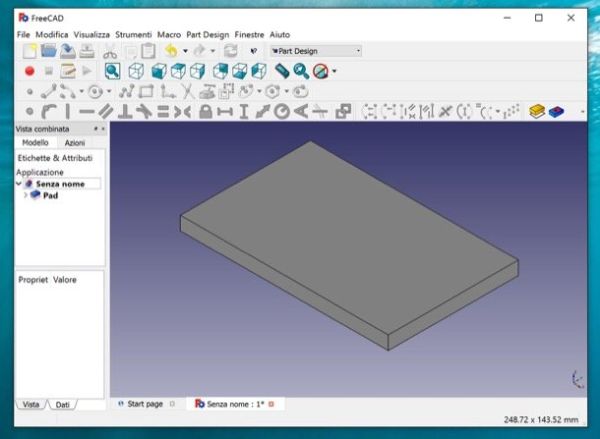Click the Cut scissors icon
This screenshot has width=600, height=439.
[110, 51]
